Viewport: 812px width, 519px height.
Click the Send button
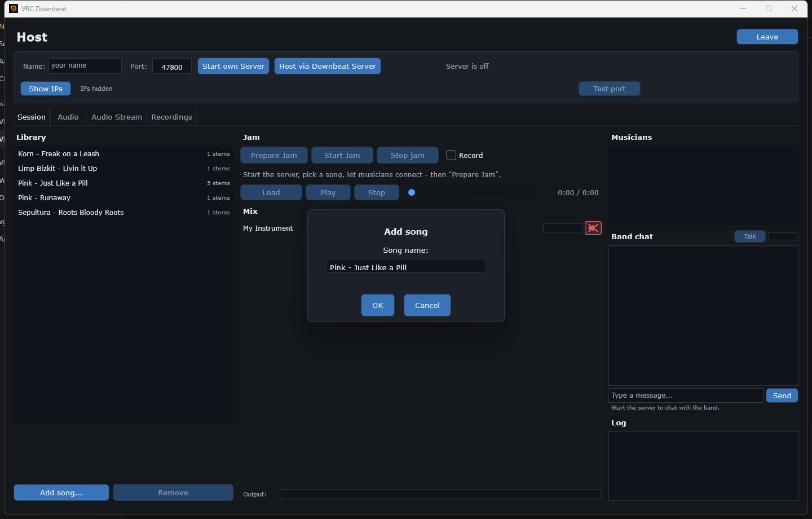click(782, 395)
